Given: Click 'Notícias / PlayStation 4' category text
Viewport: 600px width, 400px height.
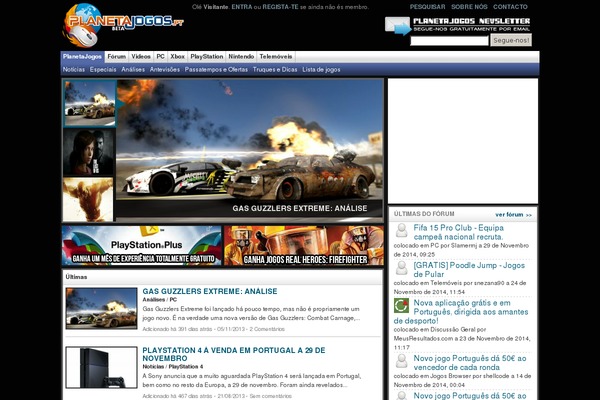Looking at the screenshot, I should 173,367.
